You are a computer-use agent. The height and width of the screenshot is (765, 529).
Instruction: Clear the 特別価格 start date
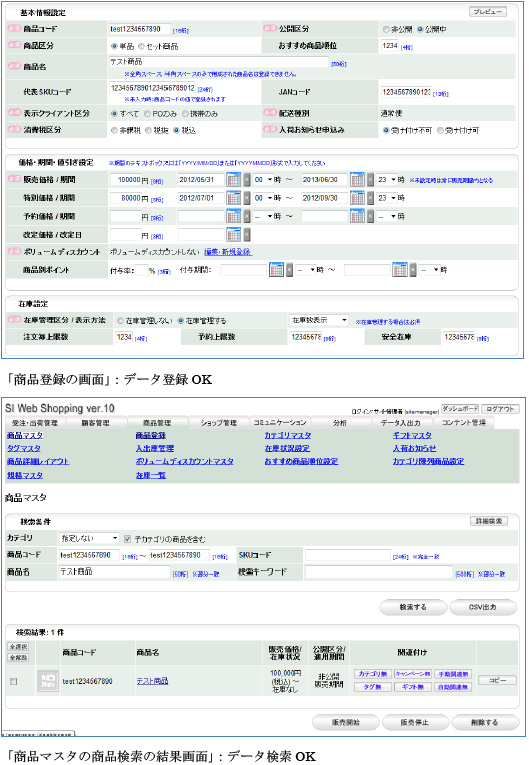point(247,198)
